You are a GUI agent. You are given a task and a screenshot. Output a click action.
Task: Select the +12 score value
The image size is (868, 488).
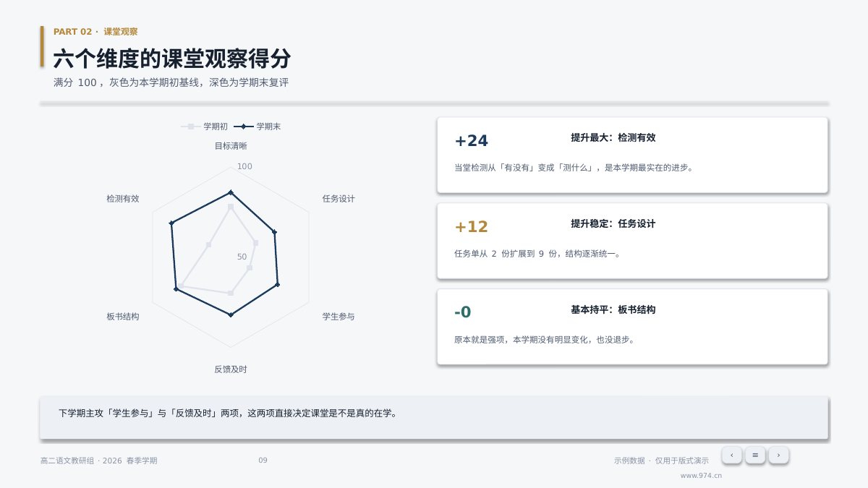tap(472, 227)
